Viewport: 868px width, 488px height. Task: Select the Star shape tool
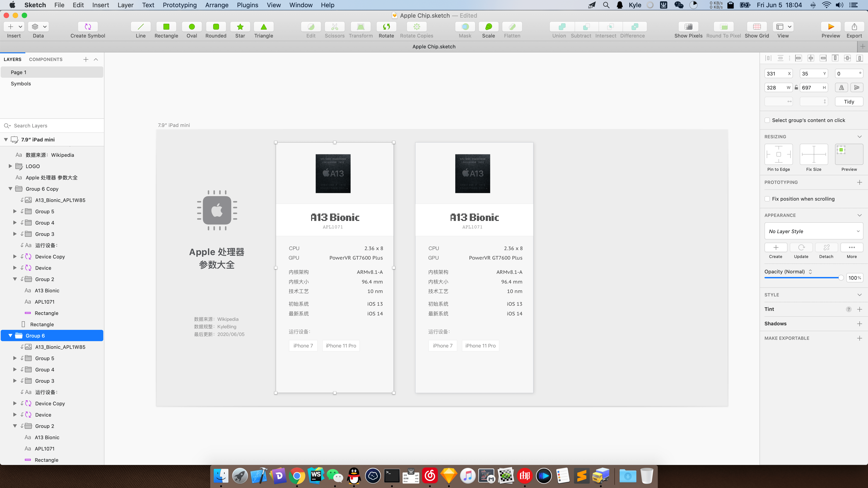[x=240, y=27]
